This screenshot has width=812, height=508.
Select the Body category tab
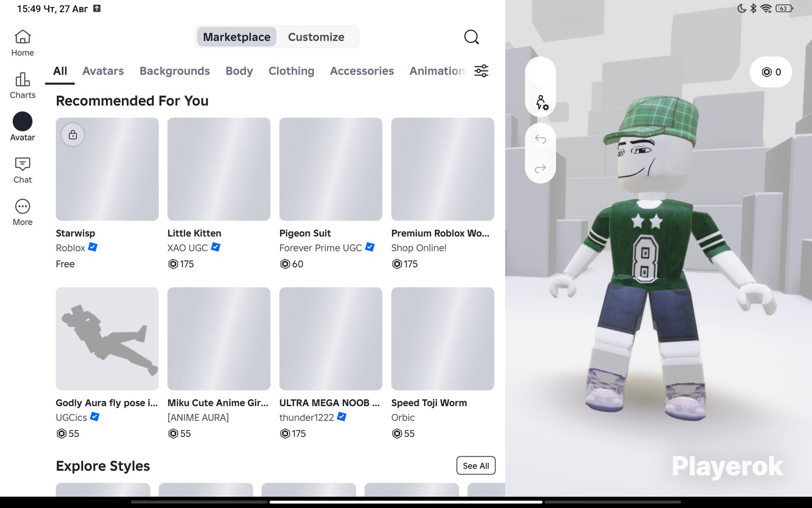pos(239,71)
